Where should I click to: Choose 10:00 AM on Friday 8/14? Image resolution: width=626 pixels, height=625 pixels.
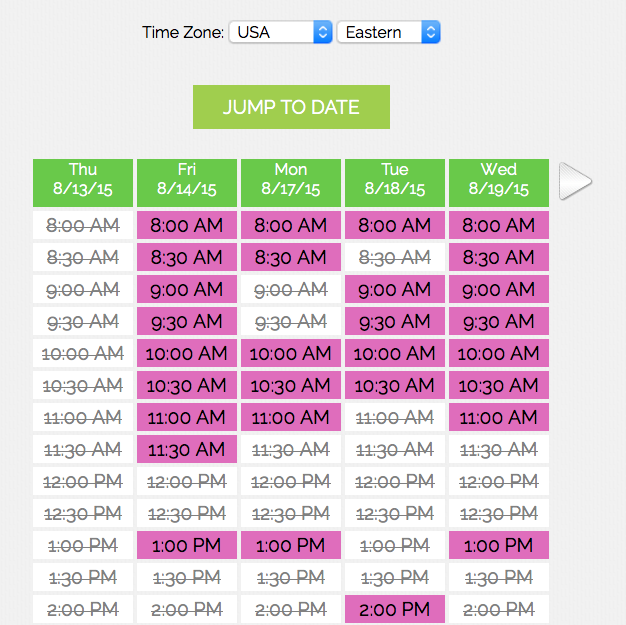[x=187, y=354]
